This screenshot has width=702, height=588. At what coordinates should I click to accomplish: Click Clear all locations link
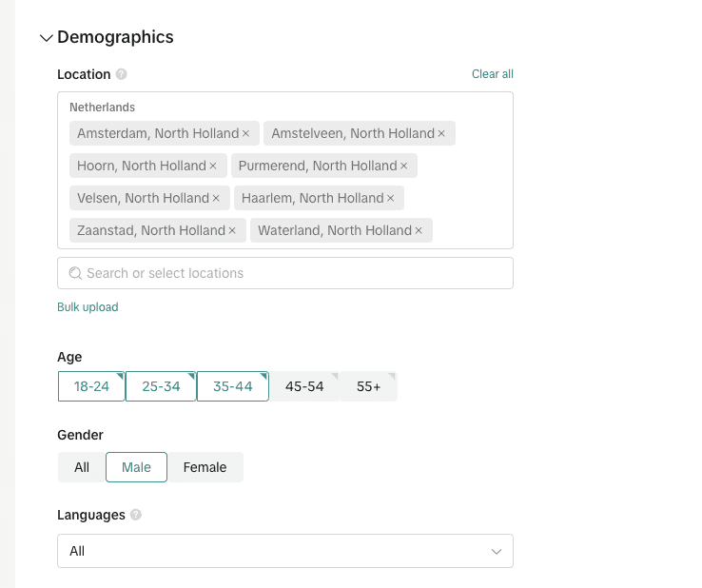(x=493, y=74)
